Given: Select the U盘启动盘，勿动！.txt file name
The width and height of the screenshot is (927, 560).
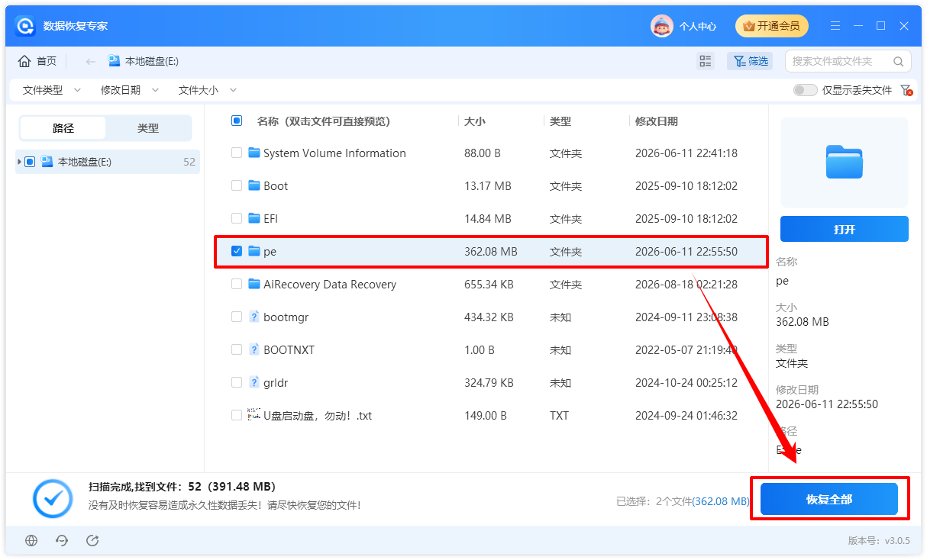Looking at the screenshot, I should (318, 416).
